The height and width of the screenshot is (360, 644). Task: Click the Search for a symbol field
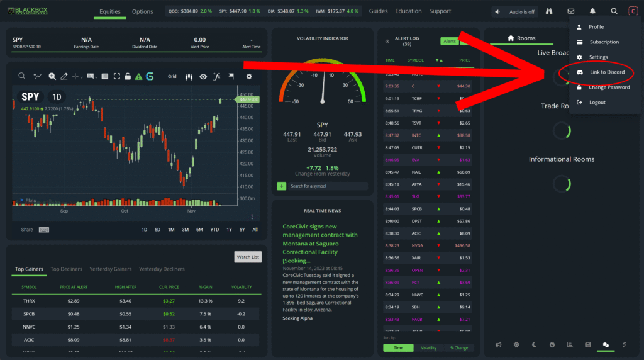click(x=328, y=186)
